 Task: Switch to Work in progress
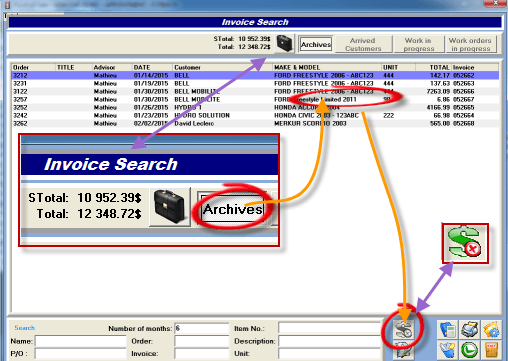click(419, 44)
